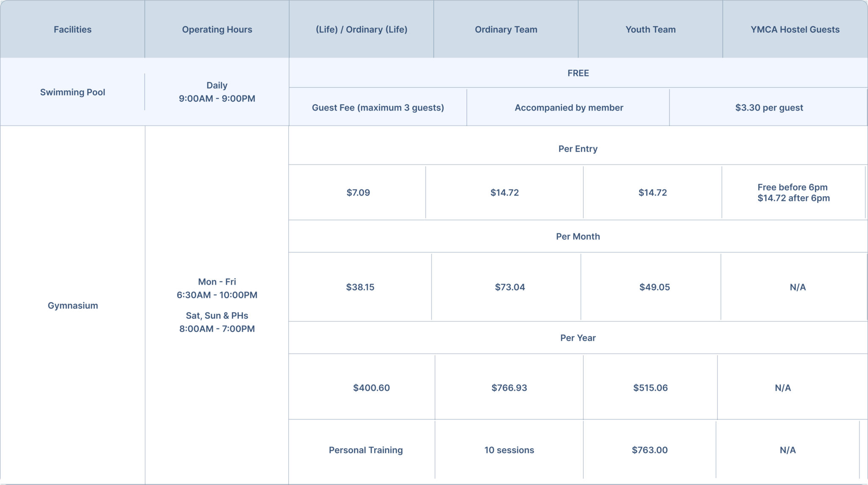This screenshot has height=485, width=868.
Task: Click the Per Entry section heading
Action: coord(578,148)
